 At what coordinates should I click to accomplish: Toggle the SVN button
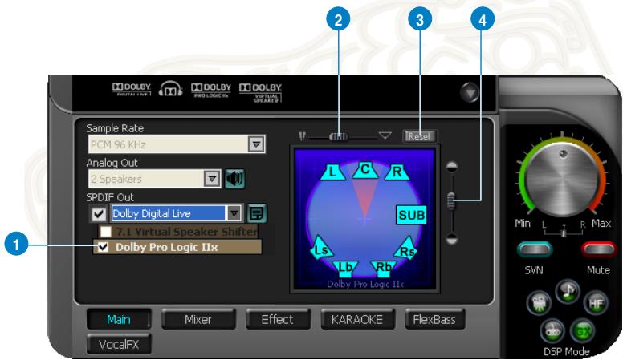click(535, 250)
